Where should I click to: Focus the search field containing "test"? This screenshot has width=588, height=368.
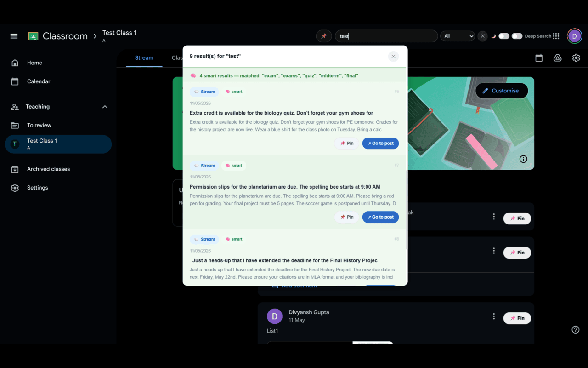pyautogui.click(x=386, y=36)
